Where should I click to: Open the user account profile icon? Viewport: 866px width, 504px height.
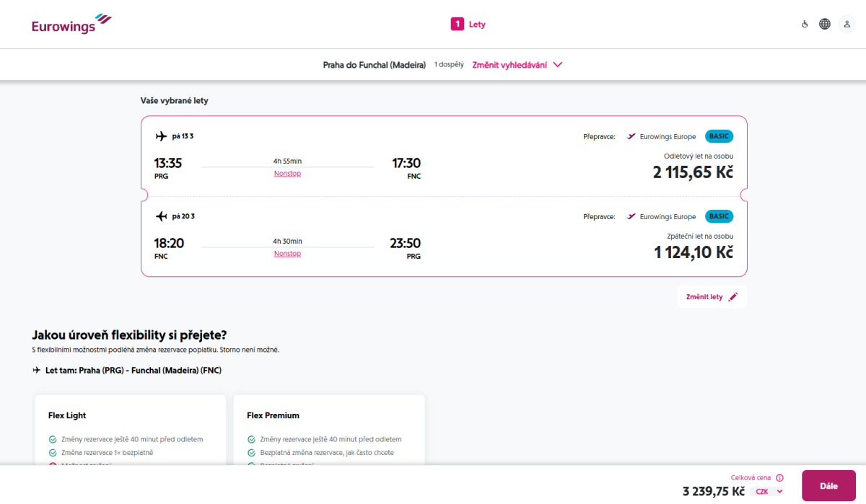[x=847, y=25]
